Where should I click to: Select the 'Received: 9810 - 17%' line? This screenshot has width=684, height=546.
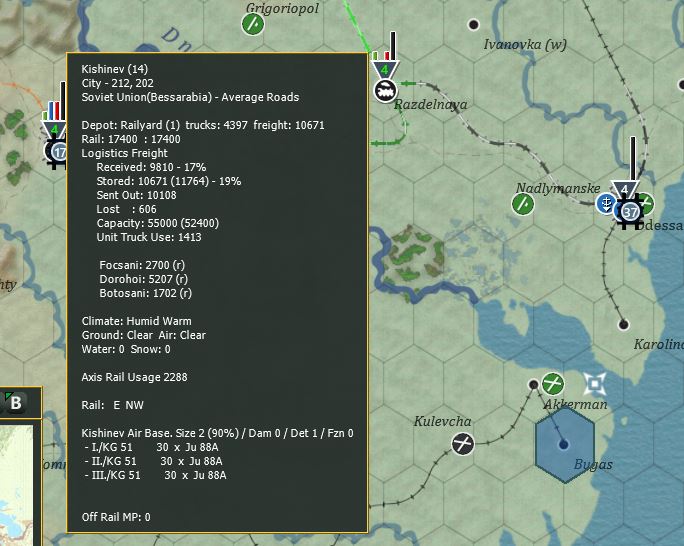pyautogui.click(x=151, y=167)
